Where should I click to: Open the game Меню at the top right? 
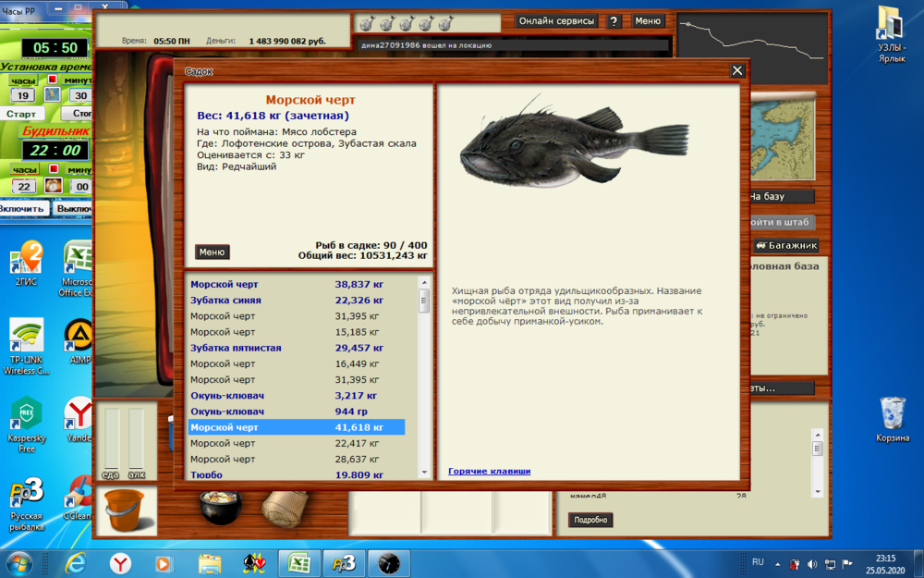pos(647,19)
